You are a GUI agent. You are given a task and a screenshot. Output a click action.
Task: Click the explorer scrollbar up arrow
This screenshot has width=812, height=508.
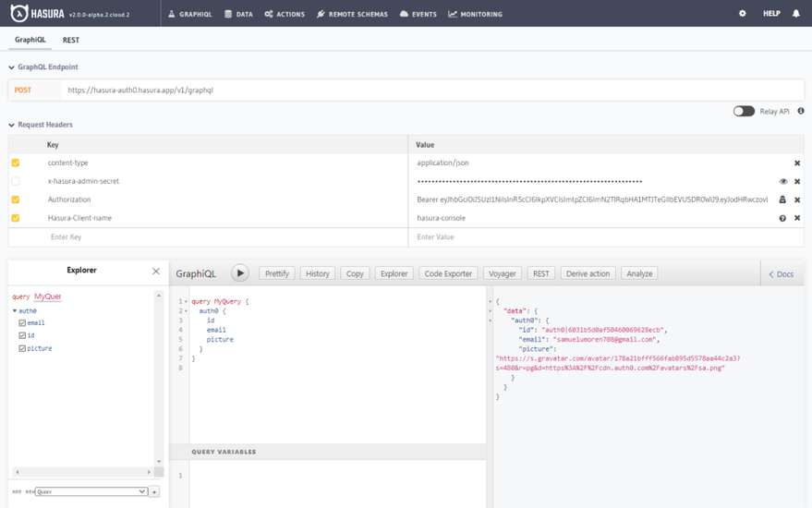159,296
